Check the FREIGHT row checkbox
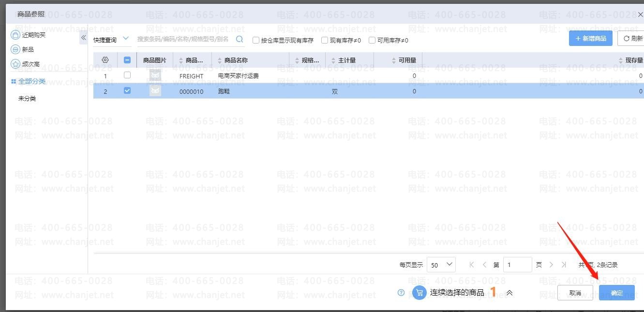The height and width of the screenshot is (312, 644). click(127, 75)
